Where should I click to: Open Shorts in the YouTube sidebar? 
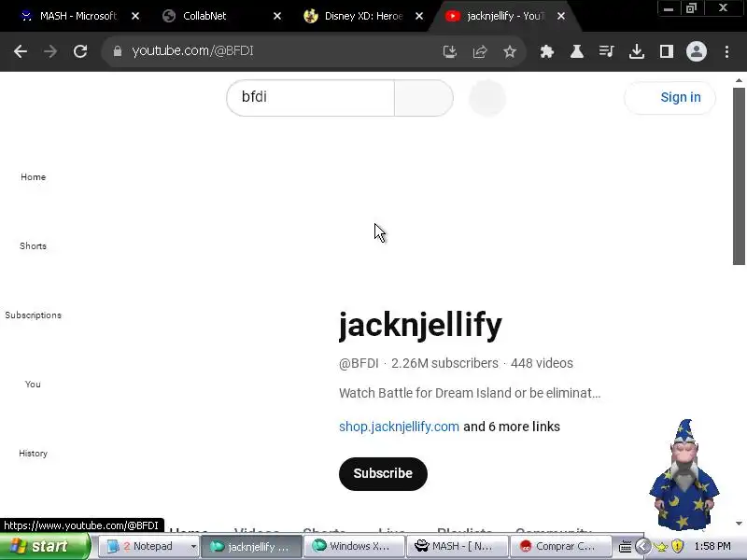[x=33, y=245]
